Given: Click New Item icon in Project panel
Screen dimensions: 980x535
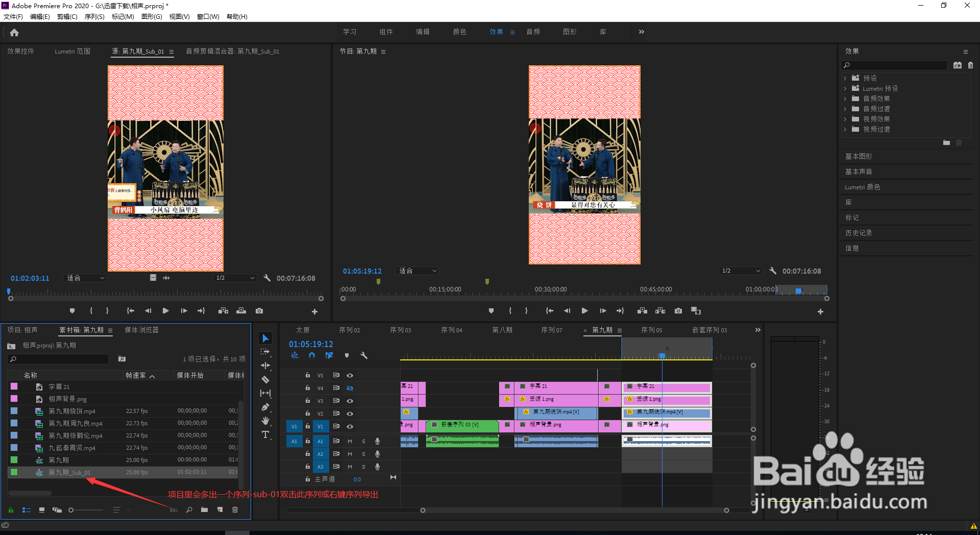Looking at the screenshot, I should pos(220,509).
